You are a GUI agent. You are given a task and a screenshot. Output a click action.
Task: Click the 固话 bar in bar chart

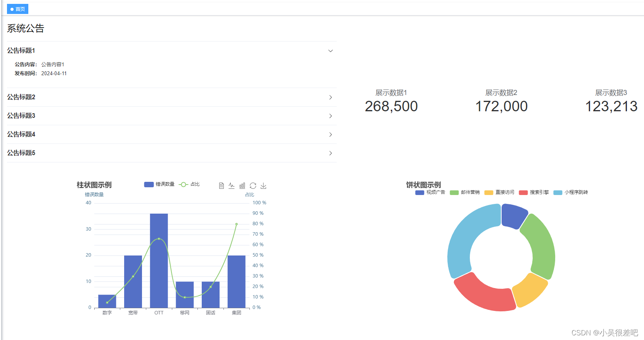coord(211,295)
